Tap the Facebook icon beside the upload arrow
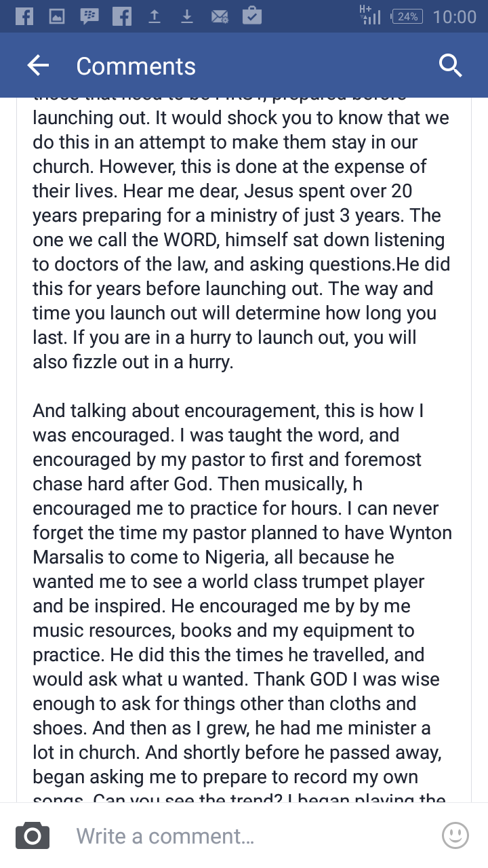 122,16
